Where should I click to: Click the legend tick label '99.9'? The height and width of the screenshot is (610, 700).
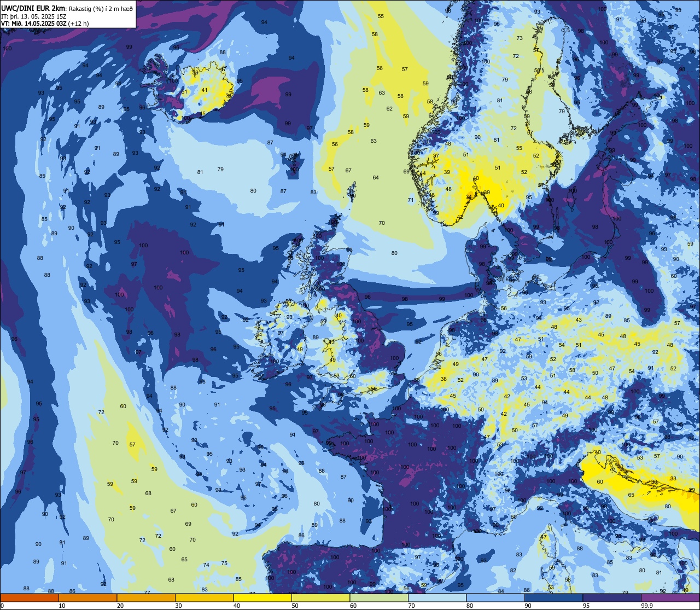[647, 606]
